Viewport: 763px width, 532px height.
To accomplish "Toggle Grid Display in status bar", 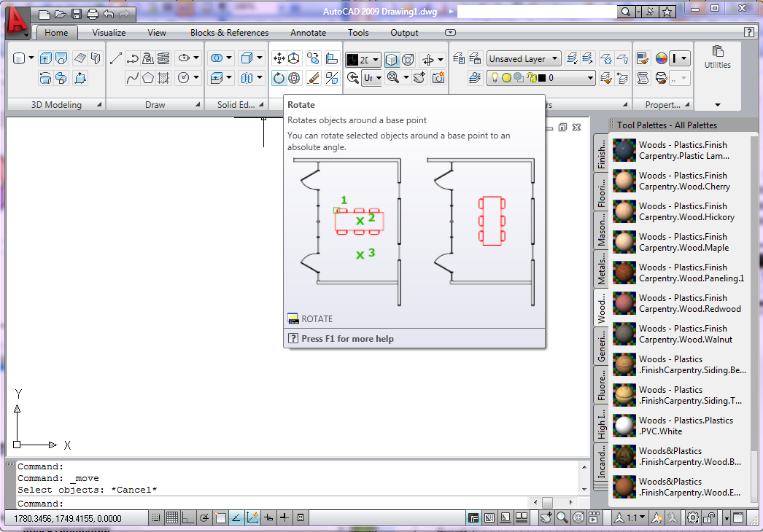I will 171,518.
